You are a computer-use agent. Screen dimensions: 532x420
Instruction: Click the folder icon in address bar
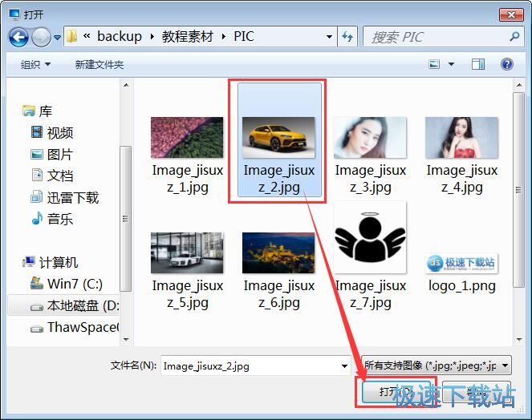[71, 36]
